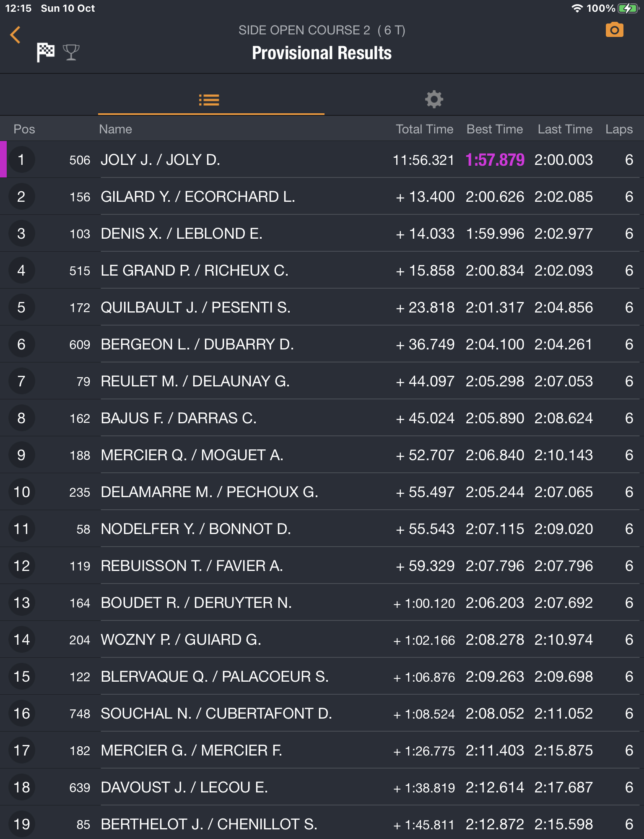Tap the Last Time column header
644x839 pixels.
pos(565,129)
